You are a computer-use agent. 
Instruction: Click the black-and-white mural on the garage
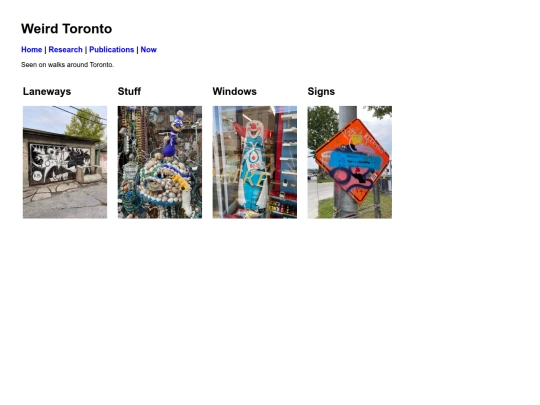pyautogui.click(x=61, y=163)
